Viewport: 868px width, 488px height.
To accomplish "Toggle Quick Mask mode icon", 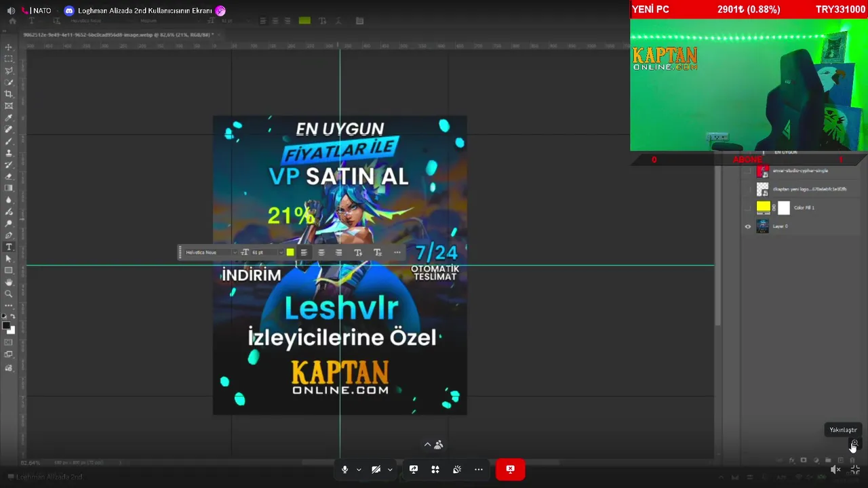I will tap(9, 342).
